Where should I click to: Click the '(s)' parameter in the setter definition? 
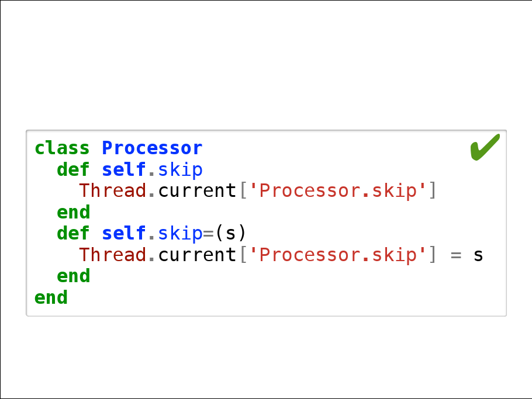coord(231,234)
